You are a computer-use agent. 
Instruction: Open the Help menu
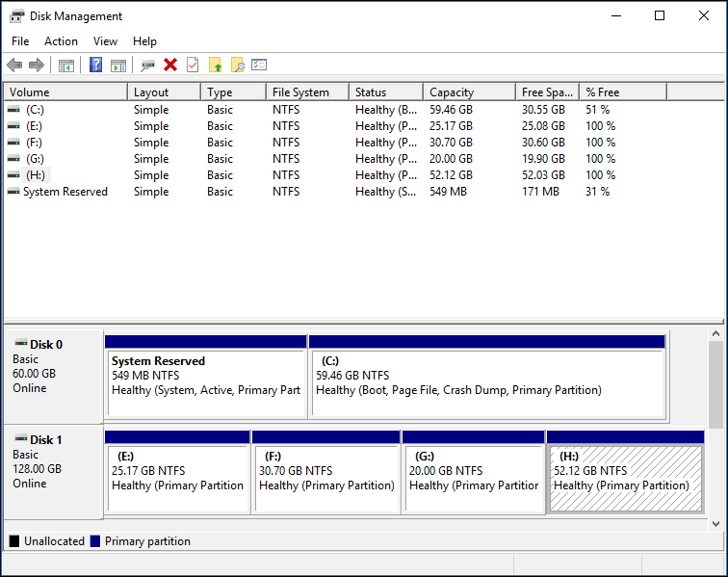144,41
